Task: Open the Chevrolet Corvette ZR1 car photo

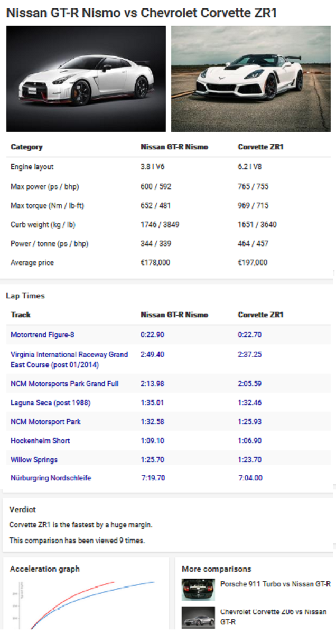Action: coord(251,79)
